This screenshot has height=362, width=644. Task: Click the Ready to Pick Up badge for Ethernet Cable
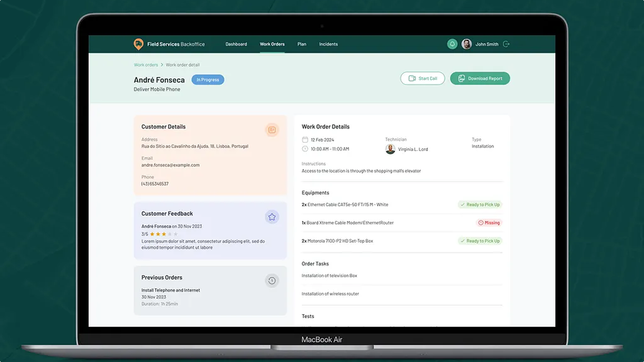pos(480,204)
